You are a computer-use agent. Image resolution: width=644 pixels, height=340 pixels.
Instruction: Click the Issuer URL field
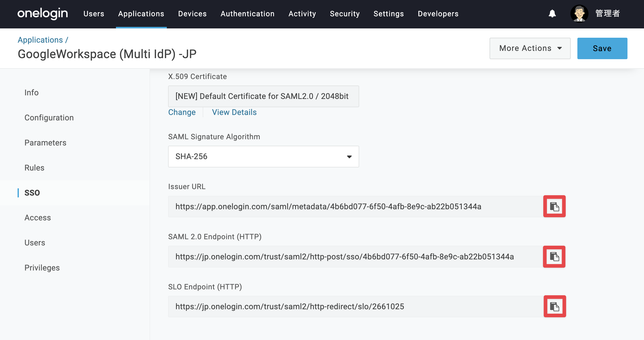[x=356, y=206]
